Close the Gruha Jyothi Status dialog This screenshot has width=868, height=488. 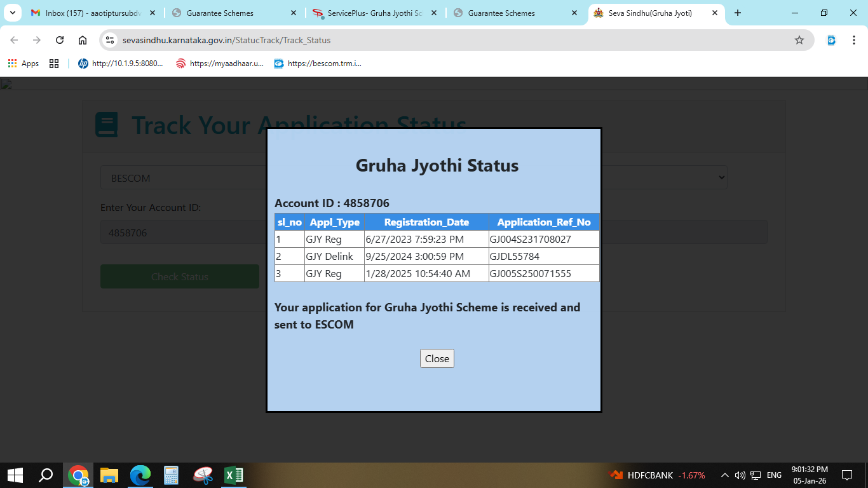click(437, 358)
